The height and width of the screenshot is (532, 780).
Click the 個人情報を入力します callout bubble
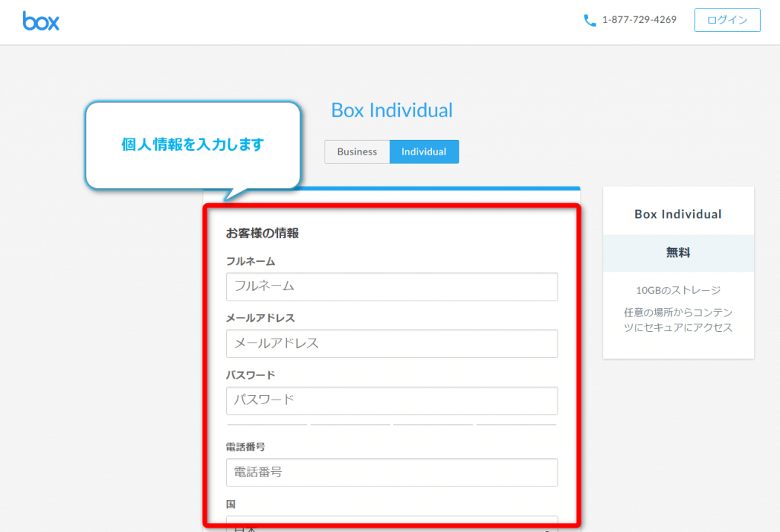coord(193,145)
